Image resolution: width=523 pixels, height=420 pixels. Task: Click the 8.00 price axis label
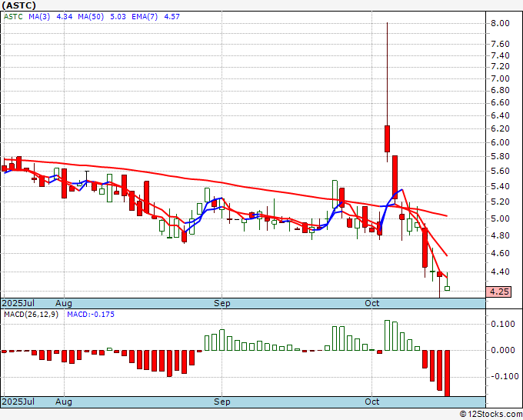(x=500, y=23)
